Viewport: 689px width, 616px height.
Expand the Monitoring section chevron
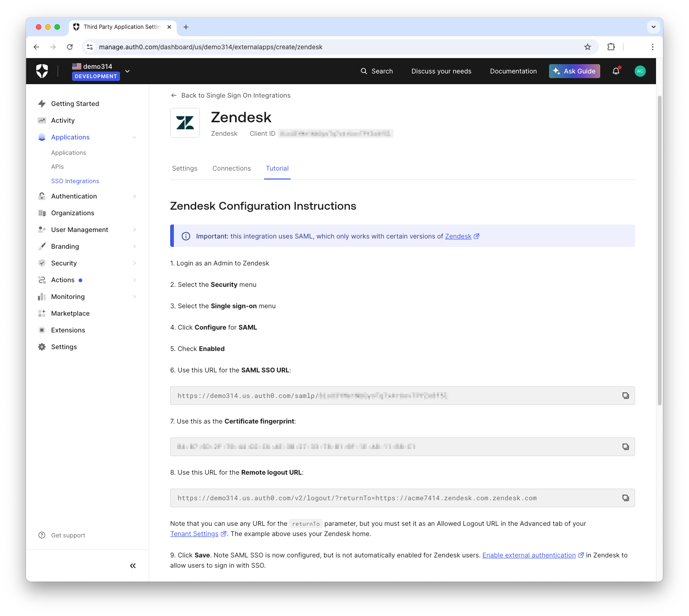(134, 297)
